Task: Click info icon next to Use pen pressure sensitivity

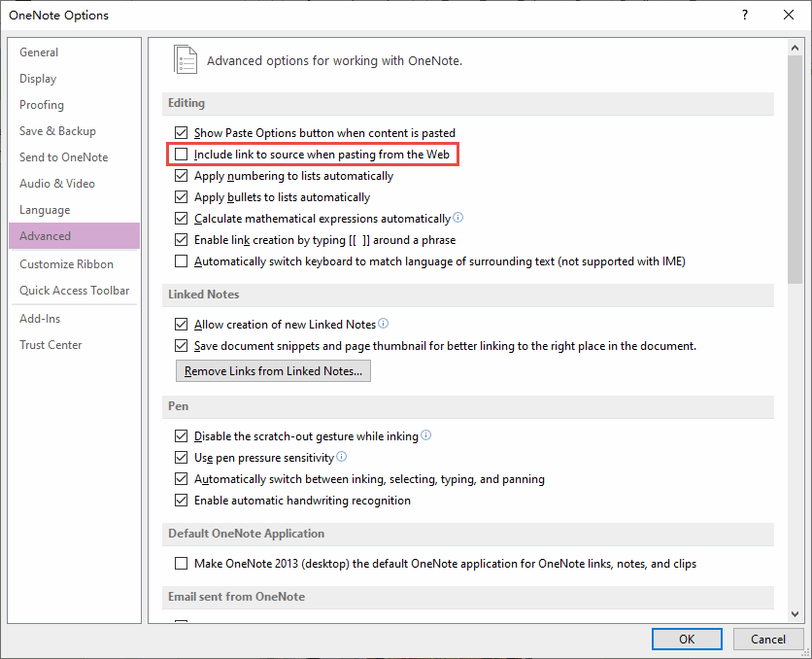Action: pos(341,457)
